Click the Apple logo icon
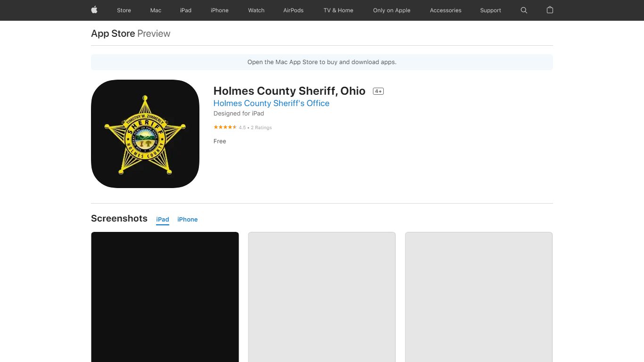644x362 pixels. [94, 10]
